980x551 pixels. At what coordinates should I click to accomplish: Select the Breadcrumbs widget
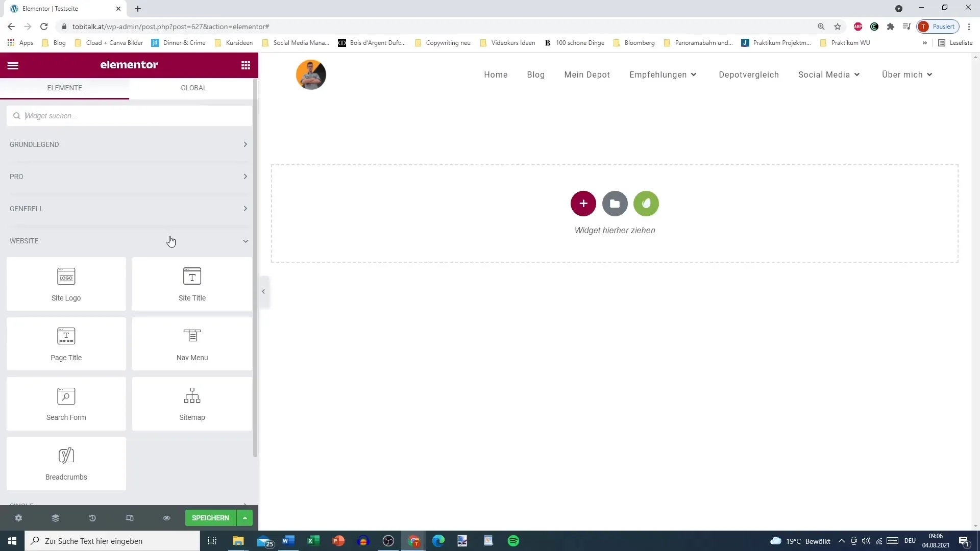66,463
